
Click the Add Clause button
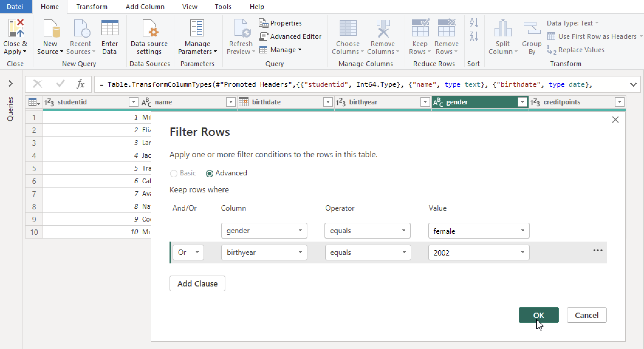(x=197, y=283)
